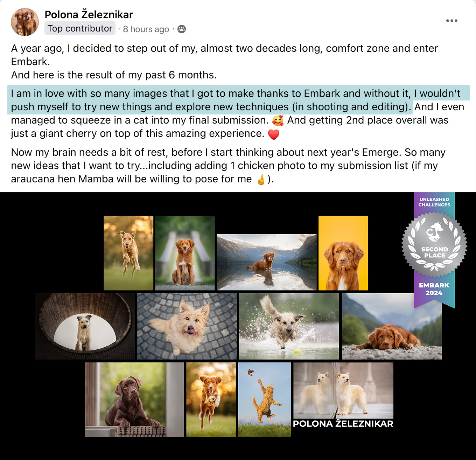Open the white dog mirror reflection photo
Screen dimensions: 476x460
(x=343, y=390)
